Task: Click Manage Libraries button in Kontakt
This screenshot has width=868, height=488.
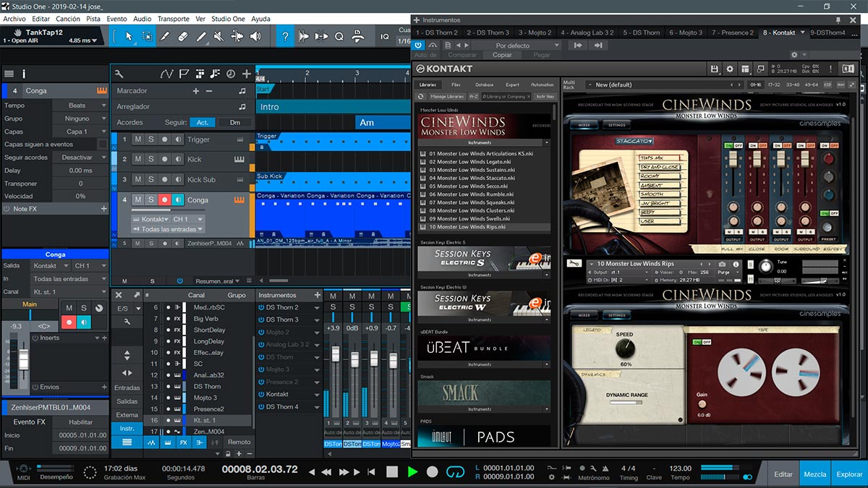Action: (x=447, y=96)
